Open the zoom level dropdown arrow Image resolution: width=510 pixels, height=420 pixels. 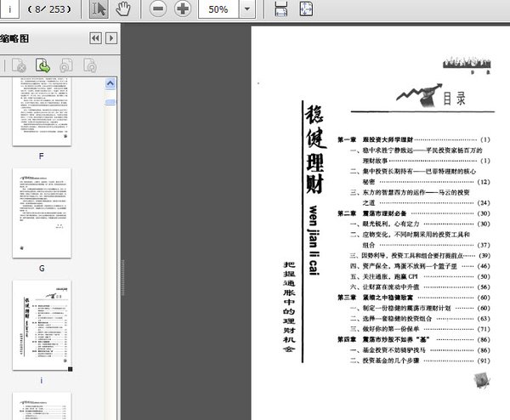[x=247, y=9]
